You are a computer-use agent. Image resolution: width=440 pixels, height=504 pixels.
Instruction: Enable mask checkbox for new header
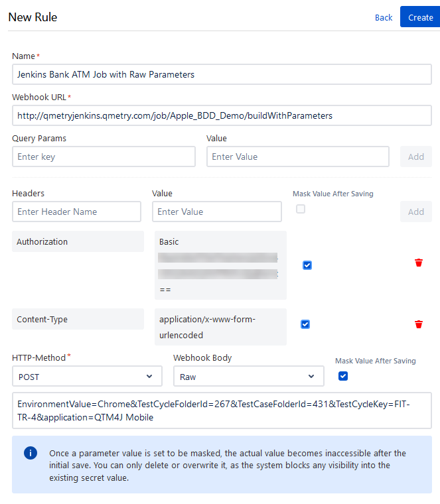pyautogui.click(x=301, y=209)
